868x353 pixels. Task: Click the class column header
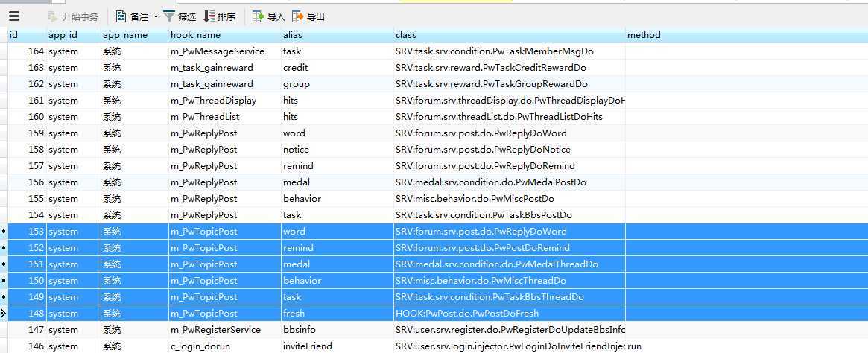click(510, 35)
